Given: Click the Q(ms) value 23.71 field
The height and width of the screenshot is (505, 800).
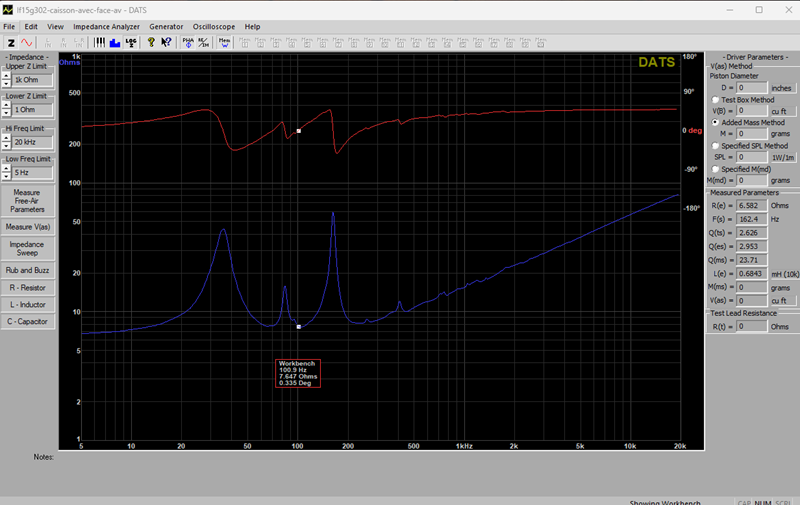Looking at the screenshot, I should [752, 260].
